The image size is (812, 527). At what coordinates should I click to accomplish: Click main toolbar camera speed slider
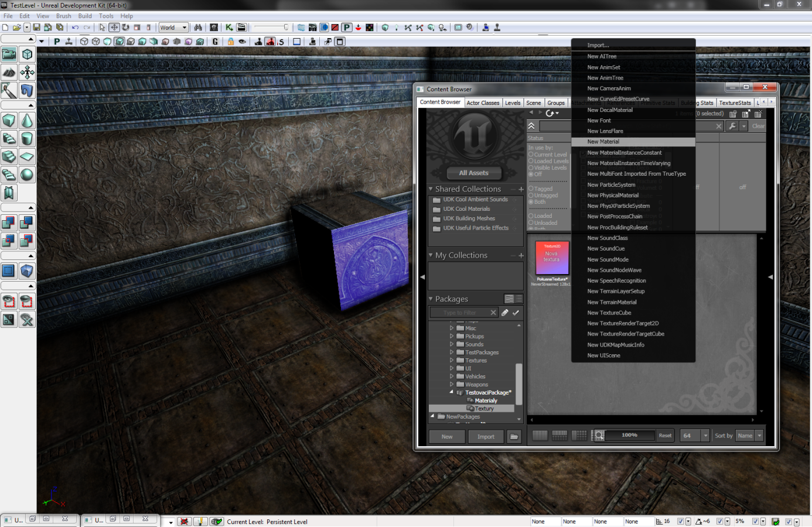(271, 28)
